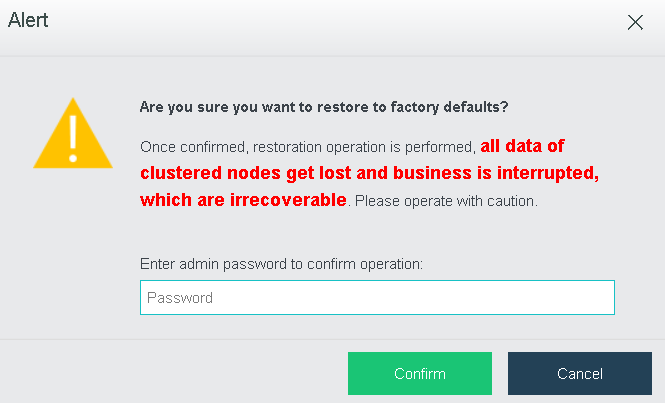This screenshot has width=665, height=403.
Task: Click the white exclamation mark in the triangle
Action: [73, 139]
